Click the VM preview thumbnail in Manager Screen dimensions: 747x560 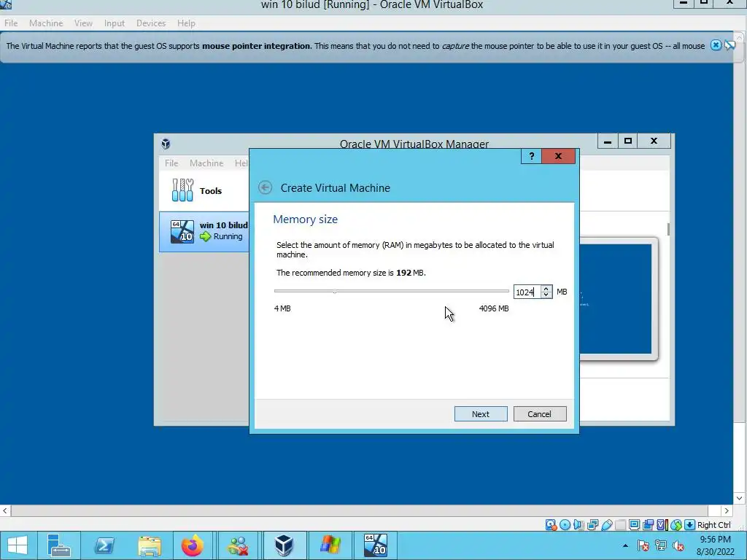pyautogui.click(x=616, y=299)
